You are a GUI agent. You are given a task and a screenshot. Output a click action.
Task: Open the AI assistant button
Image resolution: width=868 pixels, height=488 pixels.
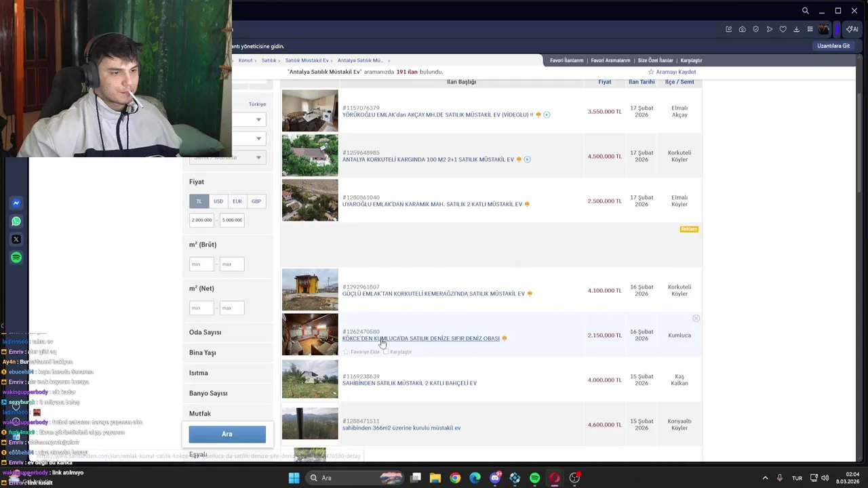coord(852,29)
